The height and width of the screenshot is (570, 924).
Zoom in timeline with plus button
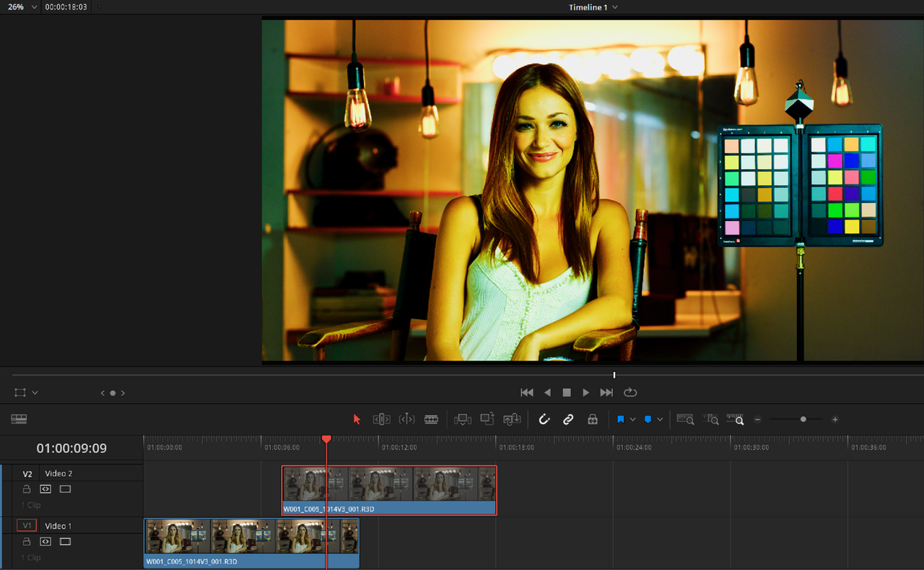pyautogui.click(x=835, y=419)
